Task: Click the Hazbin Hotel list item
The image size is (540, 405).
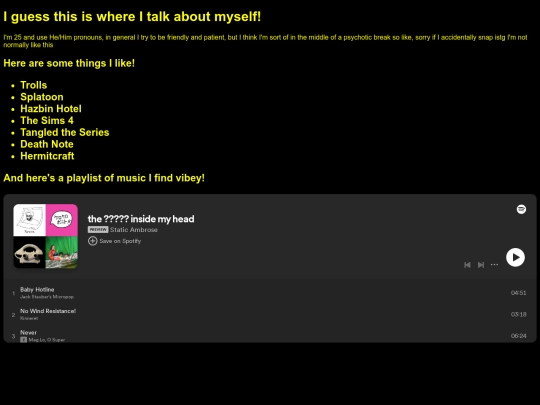Action: [51, 109]
